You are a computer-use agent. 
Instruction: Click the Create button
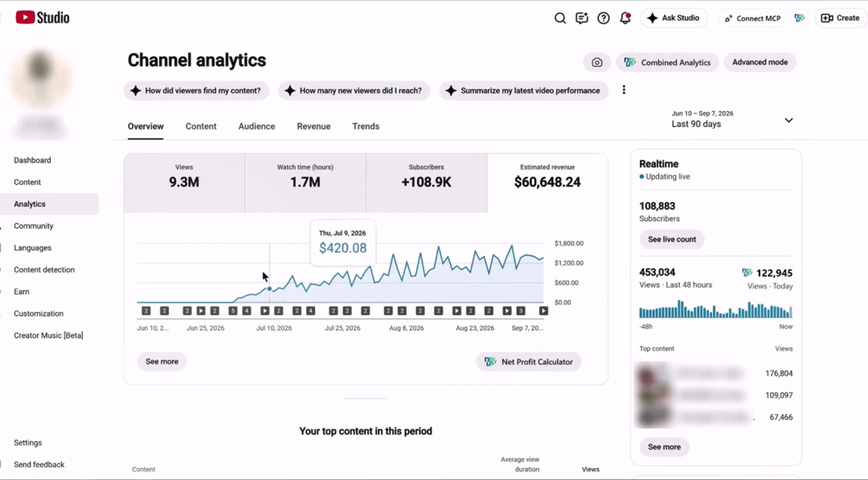(841, 18)
